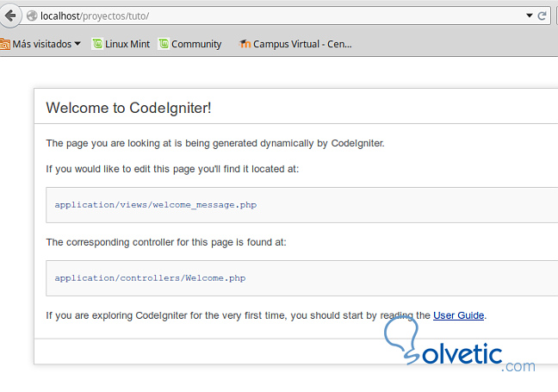Screen dimensions: 558x392
Task: Click the 'If you would like to edit' sentence
Action: [172, 169]
